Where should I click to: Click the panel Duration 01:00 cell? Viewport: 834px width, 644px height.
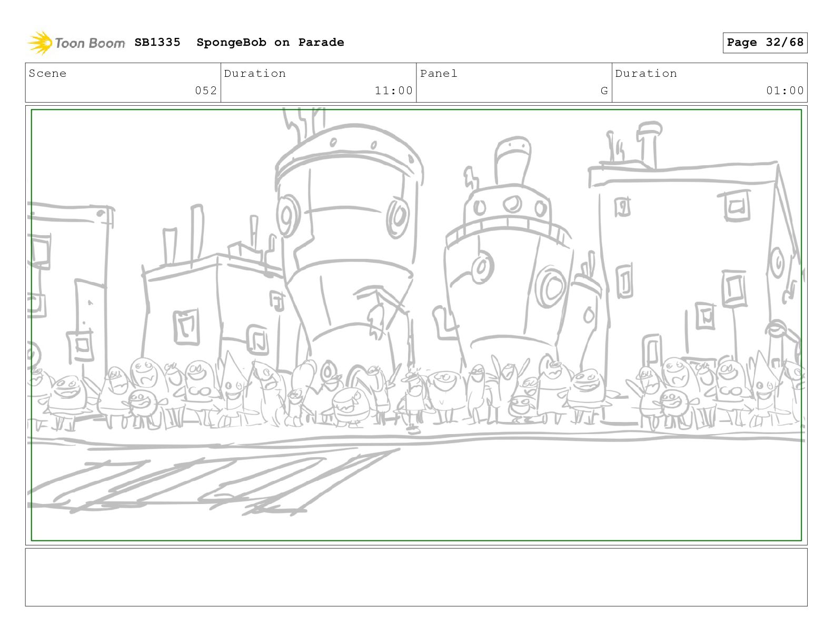tap(709, 83)
